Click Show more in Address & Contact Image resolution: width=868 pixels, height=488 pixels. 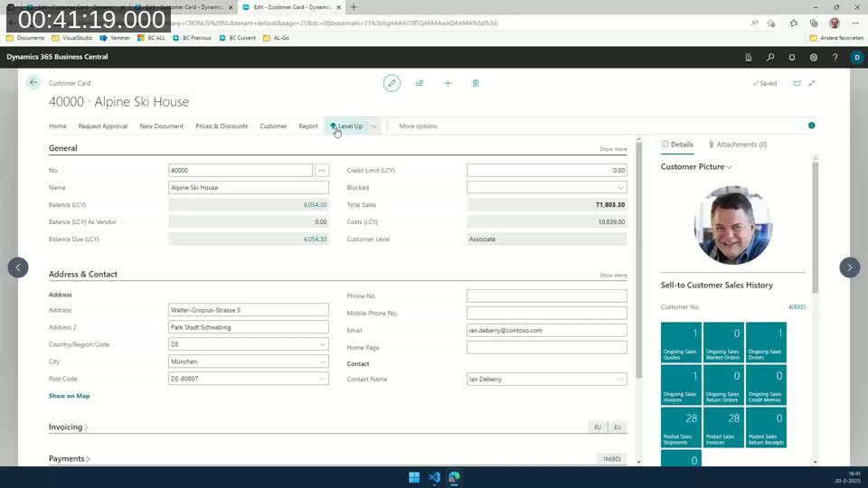613,275
